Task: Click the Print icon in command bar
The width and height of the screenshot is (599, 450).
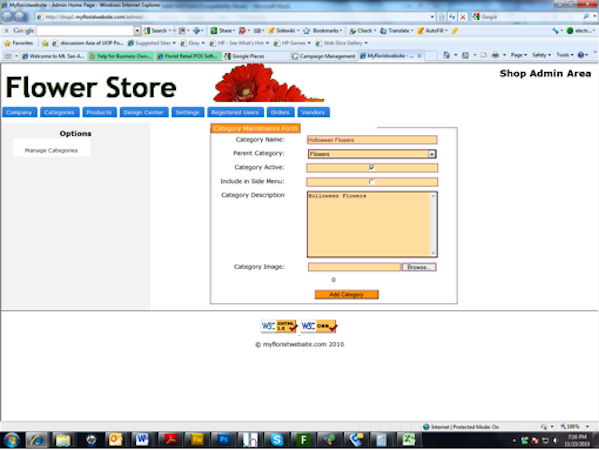Action: coord(495,55)
